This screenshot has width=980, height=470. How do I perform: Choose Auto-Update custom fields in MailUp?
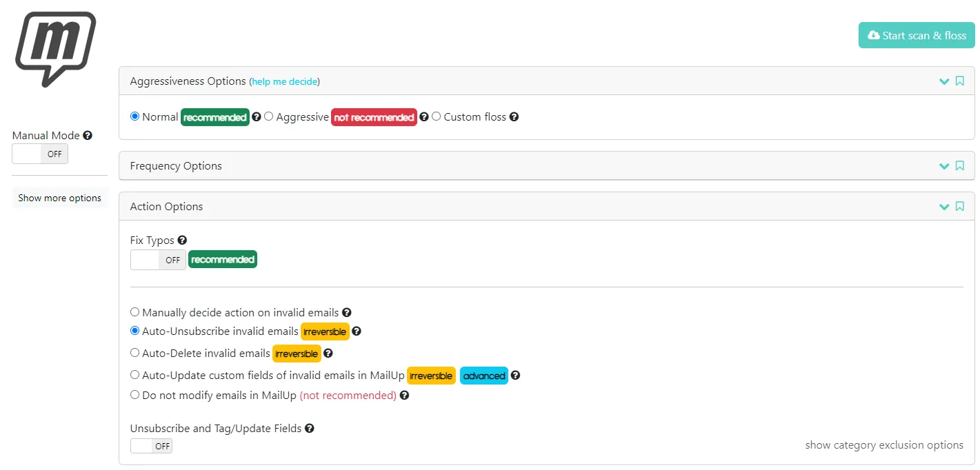[134, 375]
